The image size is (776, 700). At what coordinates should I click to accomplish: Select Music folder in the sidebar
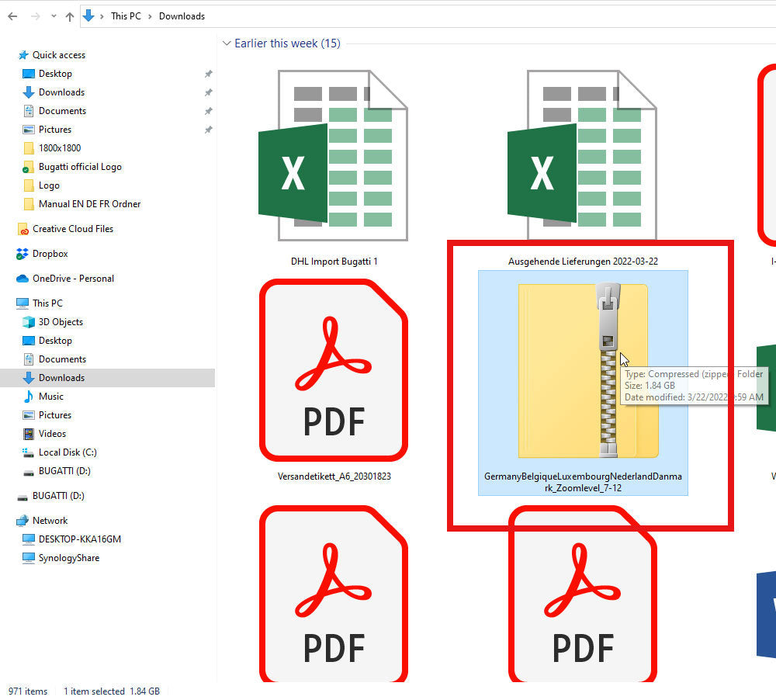pyautogui.click(x=51, y=397)
